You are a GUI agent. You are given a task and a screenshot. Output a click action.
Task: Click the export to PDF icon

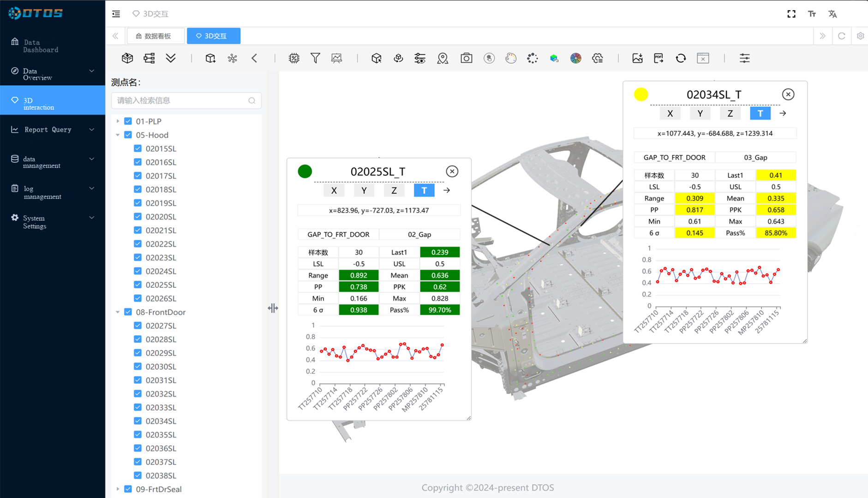click(x=658, y=58)
